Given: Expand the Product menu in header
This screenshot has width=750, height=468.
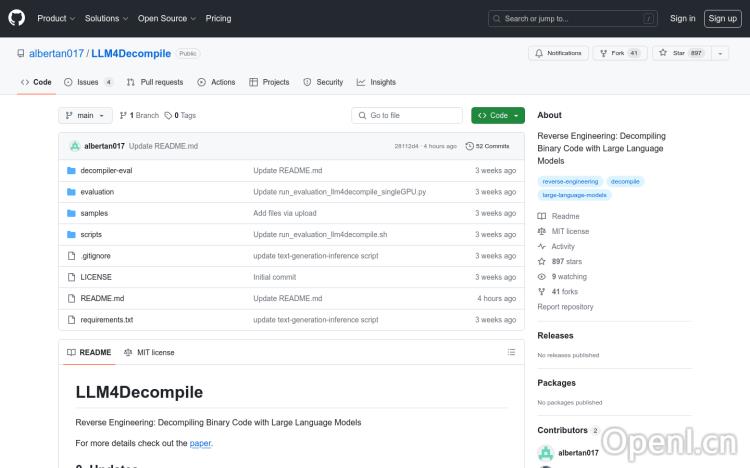Looking at the screenshot, I should point(55,18).
